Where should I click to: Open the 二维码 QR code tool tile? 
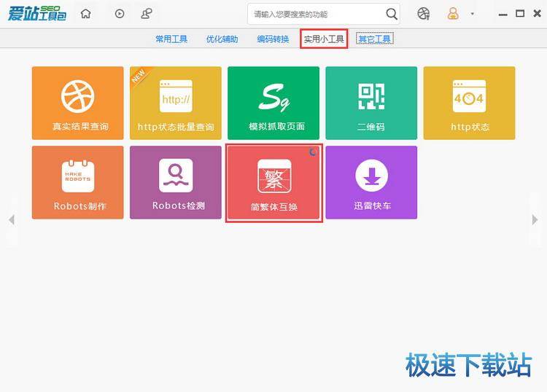[x=371, y=103]
